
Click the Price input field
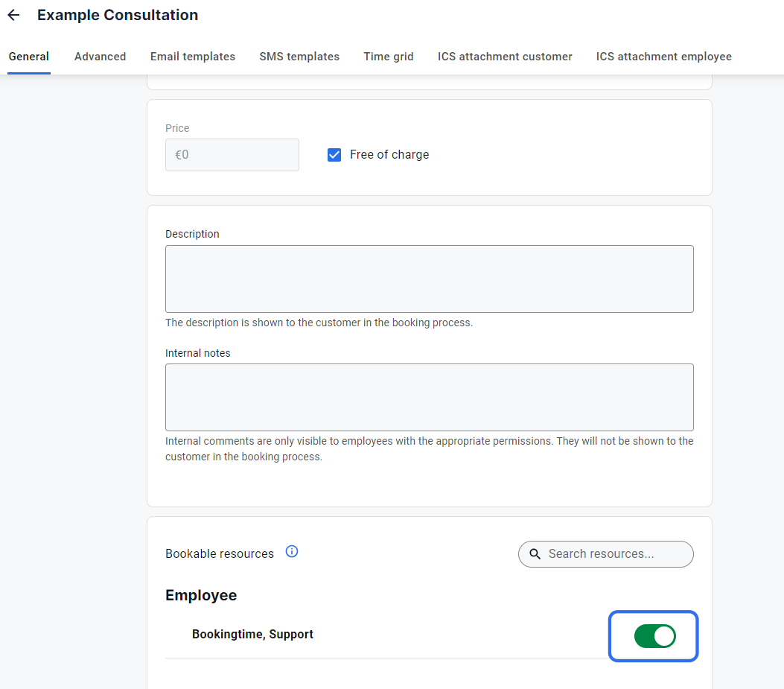[x=232, y=155]
